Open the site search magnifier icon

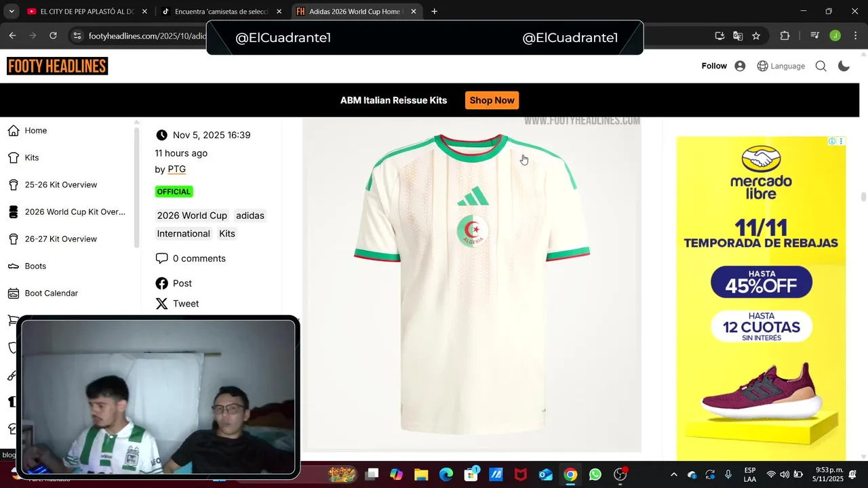click(821, 66)
